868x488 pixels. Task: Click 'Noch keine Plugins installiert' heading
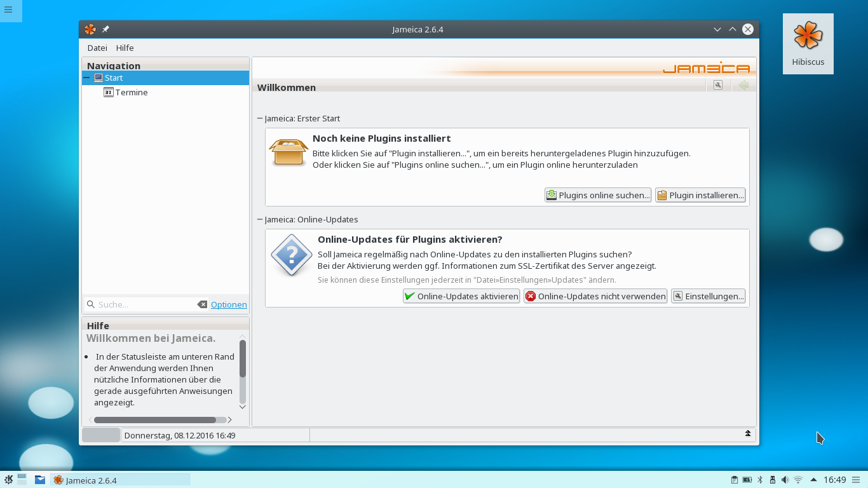click(x=382, y=138)
